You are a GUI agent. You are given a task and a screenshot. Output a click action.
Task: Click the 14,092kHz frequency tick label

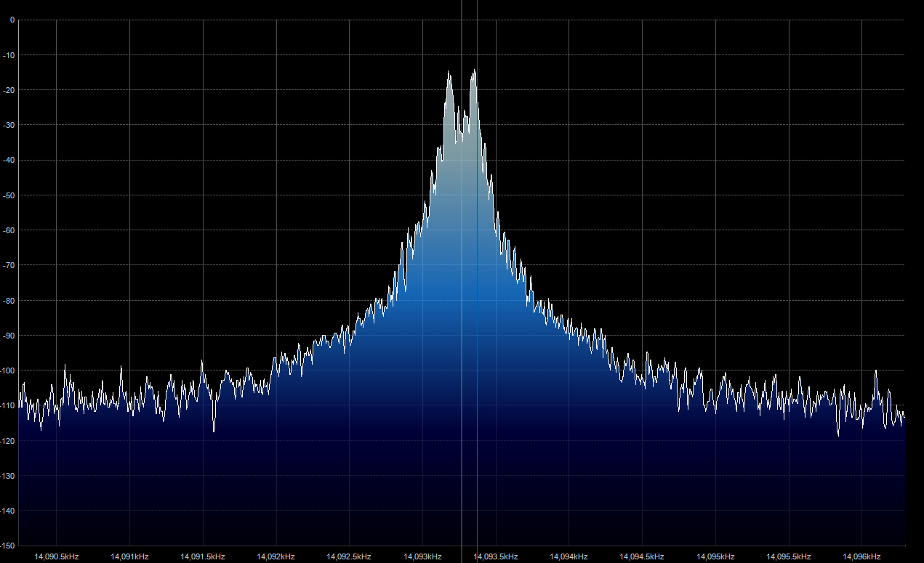(x=276, y=556)
